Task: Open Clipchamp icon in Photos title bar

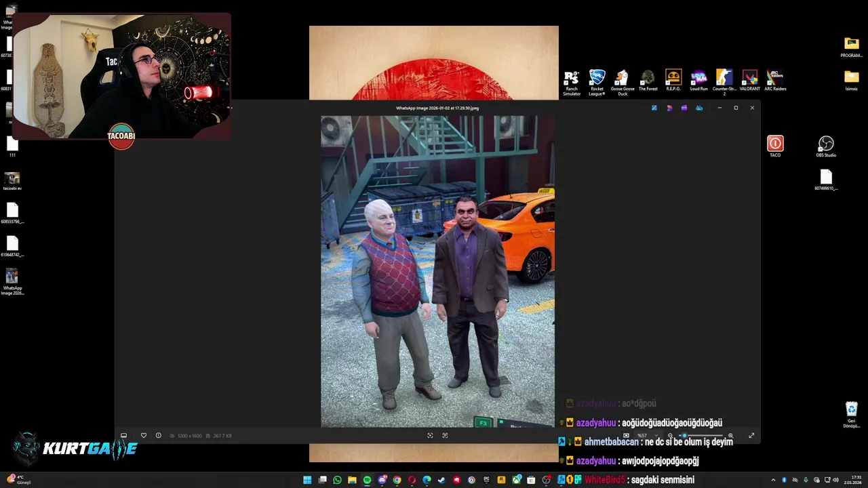Action: click(x=684, y=108)
